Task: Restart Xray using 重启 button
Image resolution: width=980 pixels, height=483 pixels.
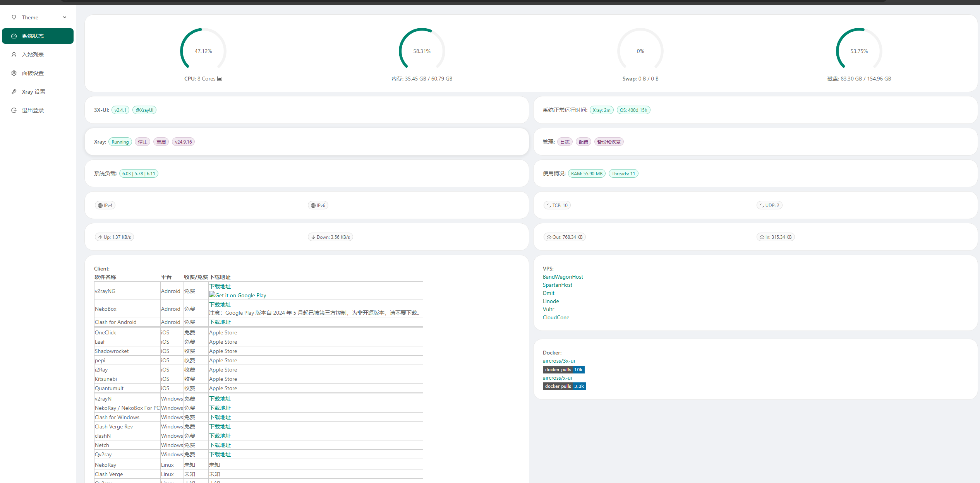Action: [x=161, y=142]
